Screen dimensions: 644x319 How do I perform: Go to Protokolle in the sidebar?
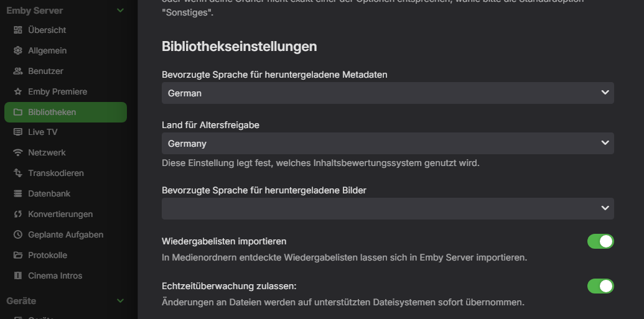point(47,255)
